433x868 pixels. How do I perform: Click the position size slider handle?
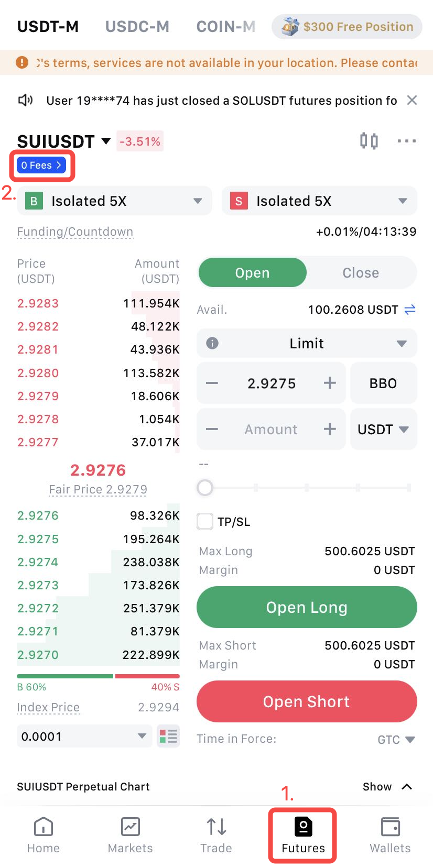coord(205,488)
